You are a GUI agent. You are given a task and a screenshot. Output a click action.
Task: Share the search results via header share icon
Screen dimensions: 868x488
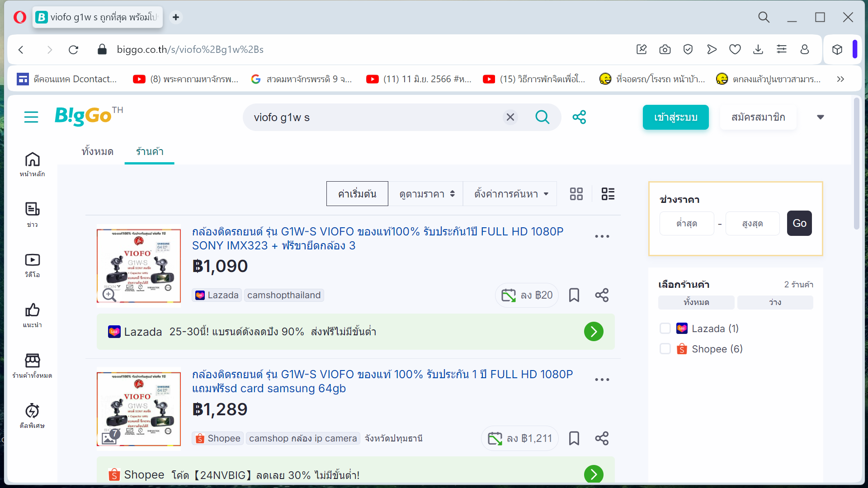coord(579,117)
